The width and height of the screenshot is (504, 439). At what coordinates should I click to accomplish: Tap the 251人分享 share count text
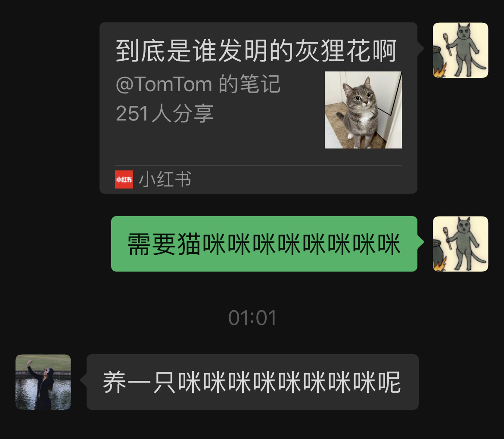tap(165, 113)
